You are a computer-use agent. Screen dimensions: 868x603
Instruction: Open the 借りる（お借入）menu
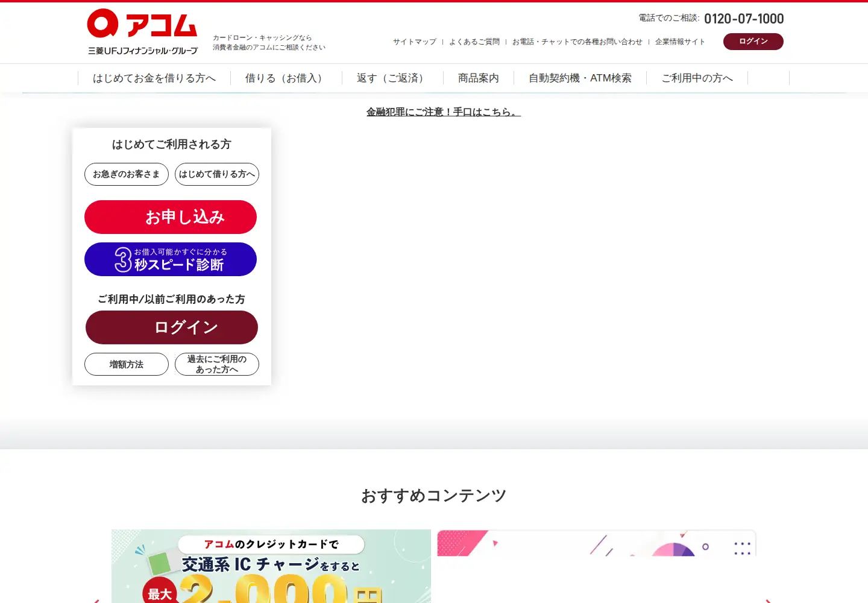tap(286, 78)
